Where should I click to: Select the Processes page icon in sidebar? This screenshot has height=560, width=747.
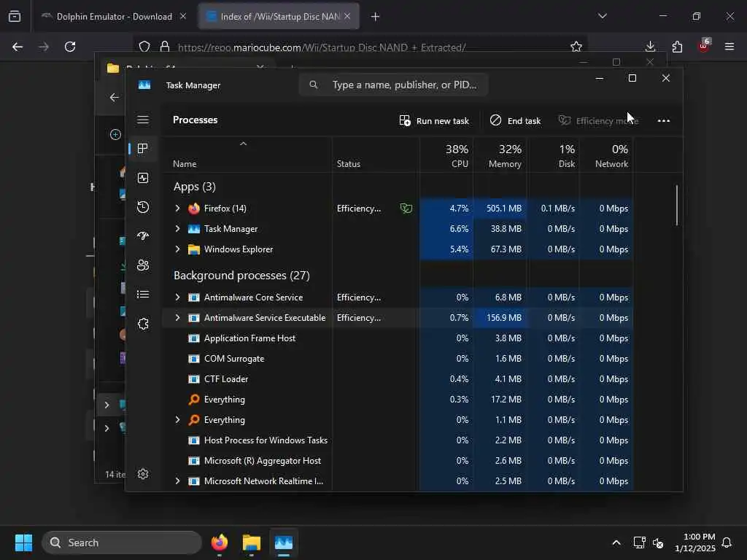coord(142,149)
